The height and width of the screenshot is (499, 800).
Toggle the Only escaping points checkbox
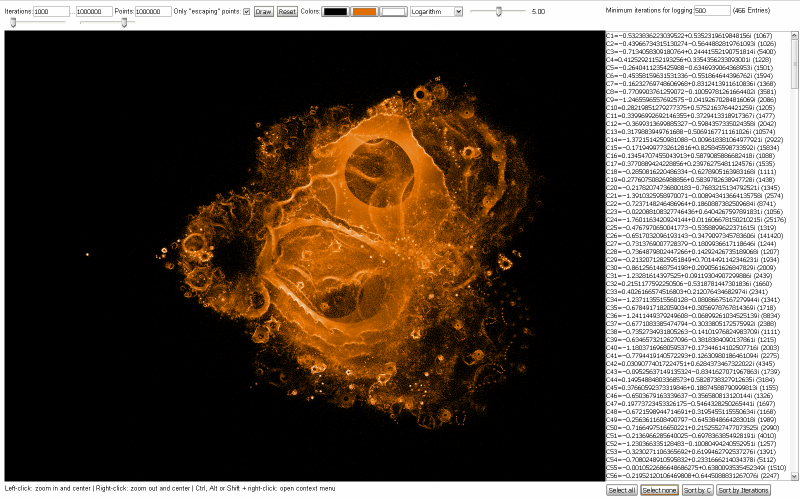pyautogui.click(x=246, y=11)
